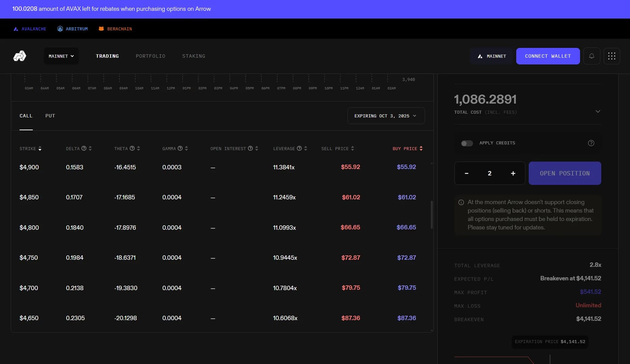Open the apps grid menu
630x364 pixels.
pos(612,56)
